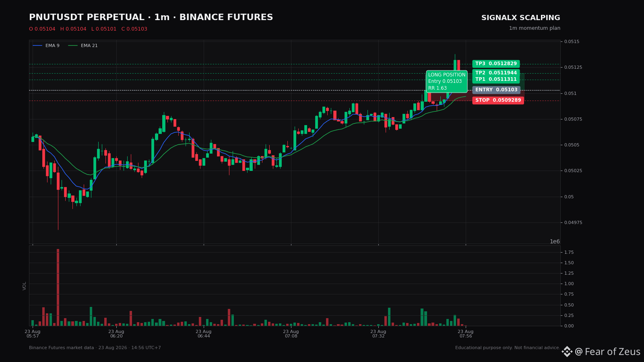
Task: Click the low price L 0.05101
Action: pos(104,29)
